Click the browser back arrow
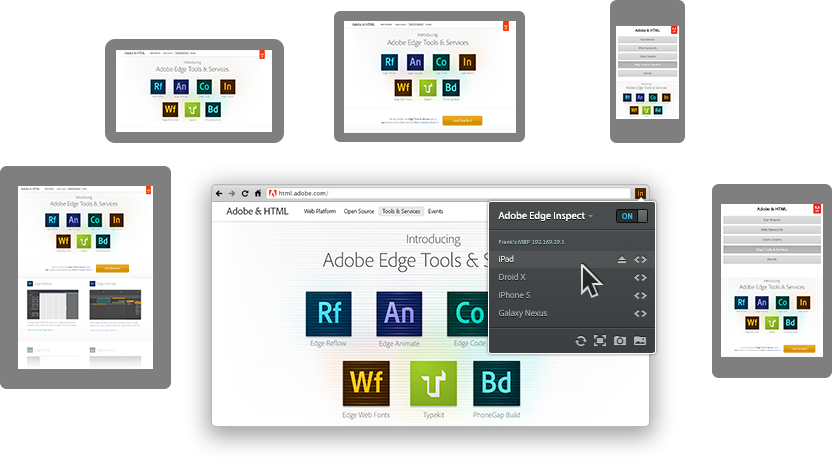Viewport: 832px width, 459px height. [x=219, y=193]
